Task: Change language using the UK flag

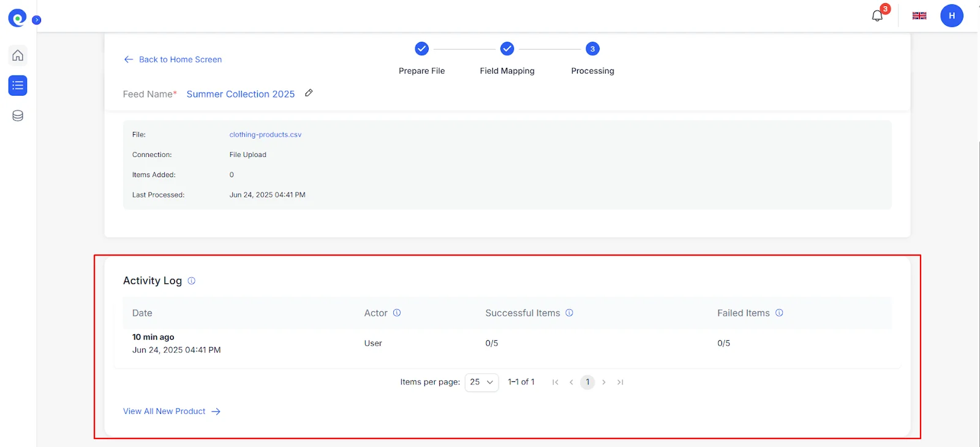Action: click(919, 16)
